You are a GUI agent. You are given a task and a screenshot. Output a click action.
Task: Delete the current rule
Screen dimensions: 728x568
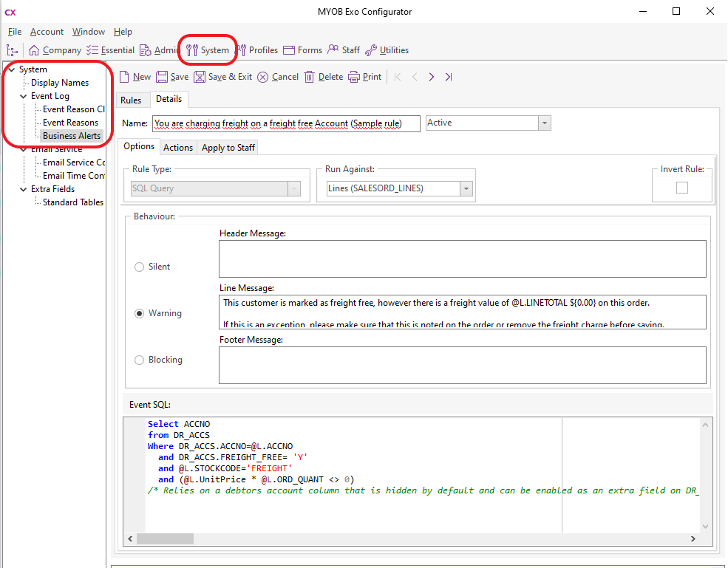click(x=324, y=77)
